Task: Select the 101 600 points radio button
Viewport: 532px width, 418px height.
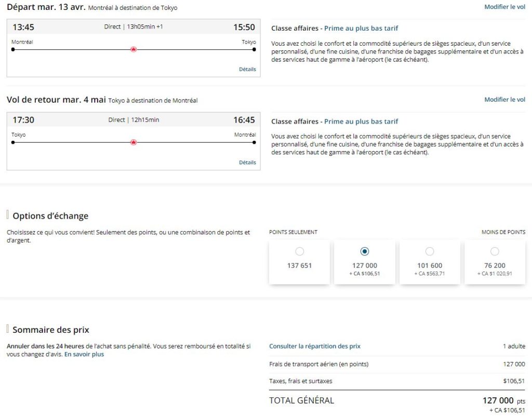Action: (430, 251)
